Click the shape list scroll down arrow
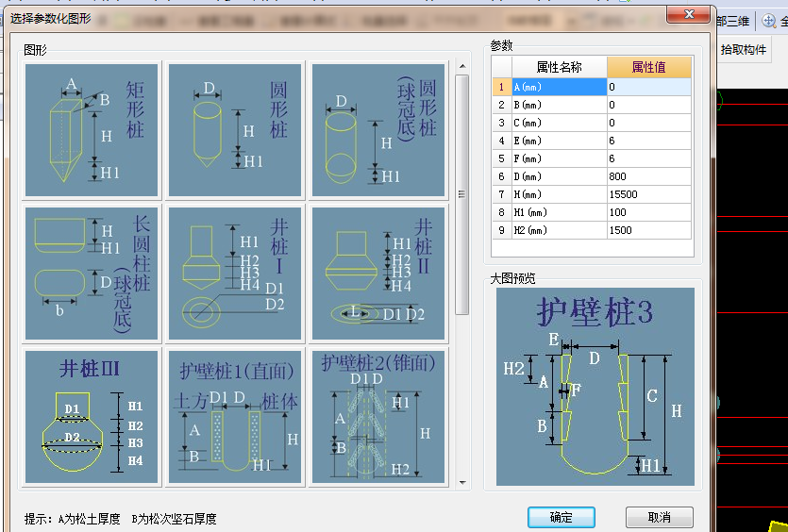The image size is (788, 532). click(x=462, y=483)
